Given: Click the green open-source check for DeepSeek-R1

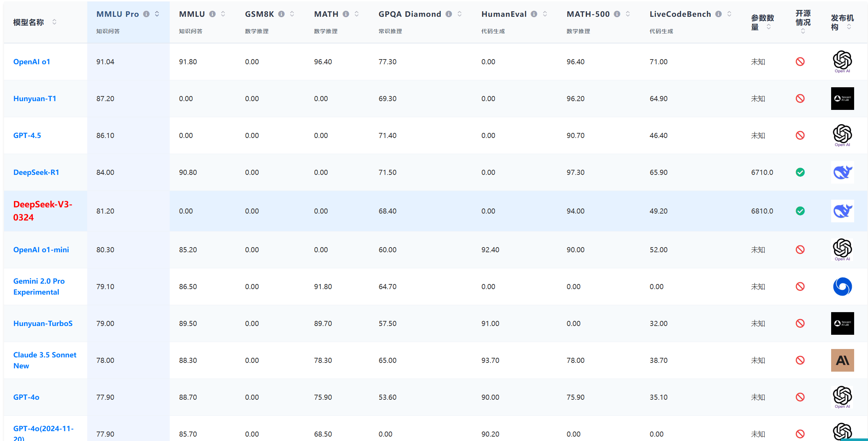Looking at the screenshot, I should click(800, 172).
